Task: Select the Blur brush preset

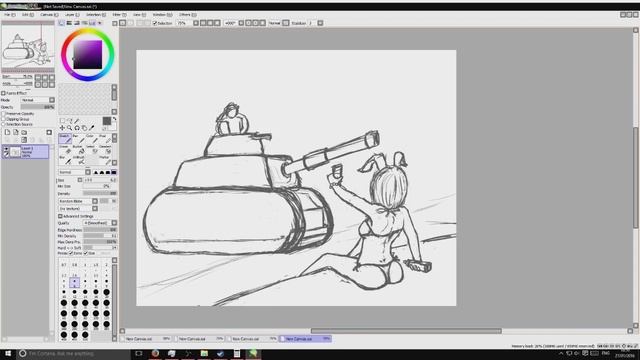Action: (65, 160)
